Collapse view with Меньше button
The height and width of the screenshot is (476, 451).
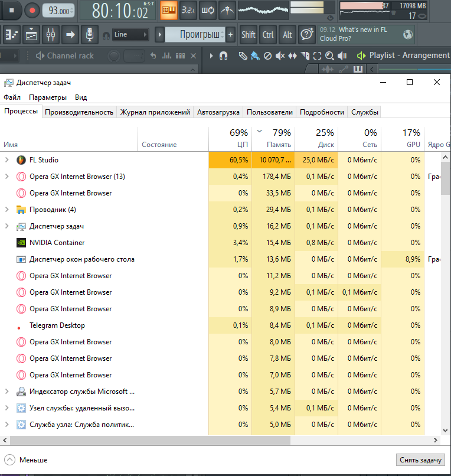click(26, 460)
